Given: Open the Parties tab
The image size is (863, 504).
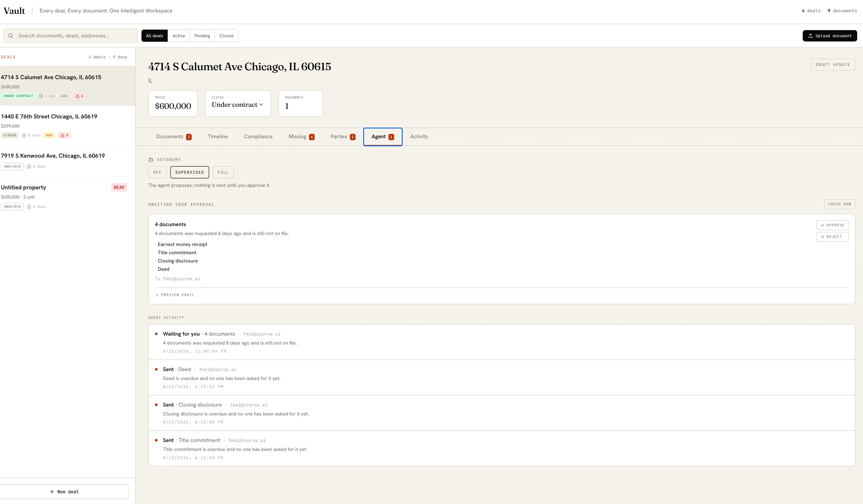Looking at the screenshot, I should click(x=343, y=136).
